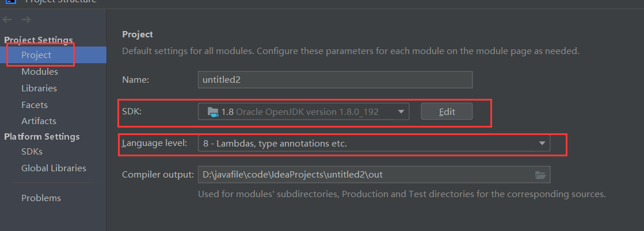
Task: Click the Language level label
Action: point(154,143)
